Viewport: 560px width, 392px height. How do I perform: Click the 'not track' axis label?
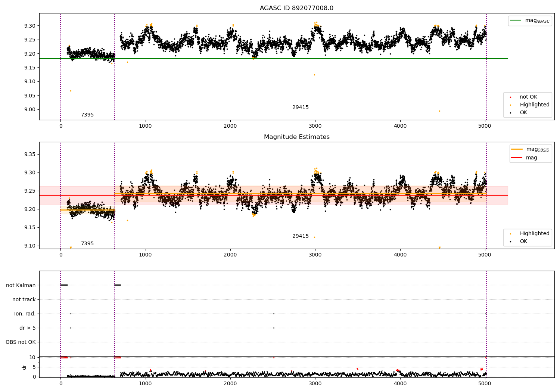click(x=24, y=299)
